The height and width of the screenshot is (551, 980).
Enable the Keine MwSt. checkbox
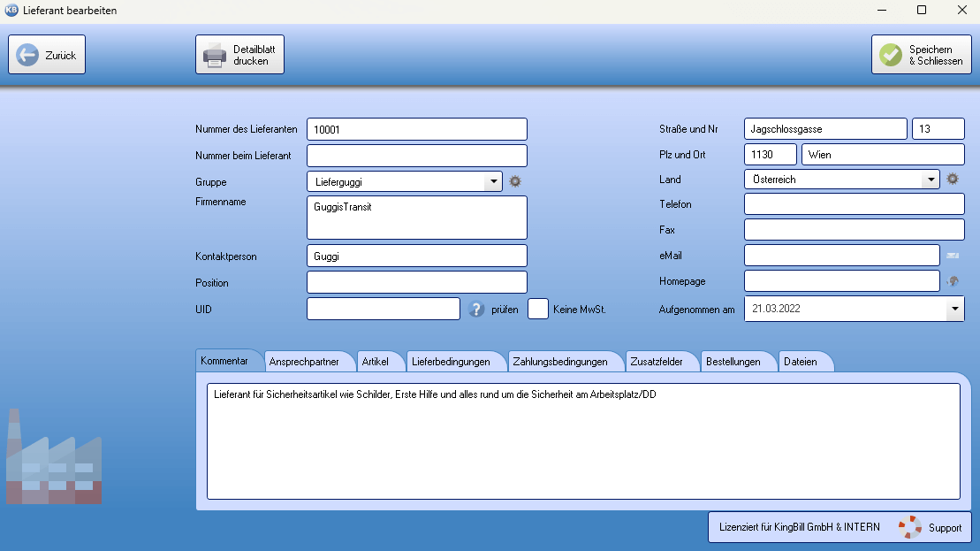538,309
